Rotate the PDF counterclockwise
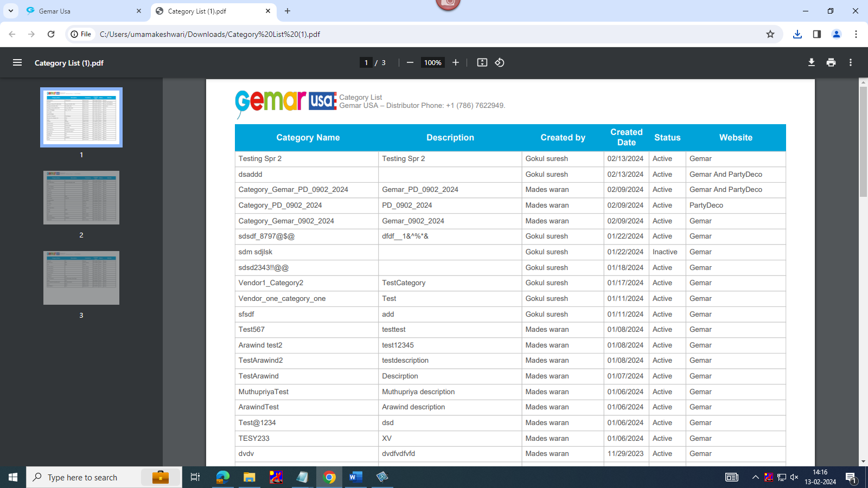Screen dimensions: 868x488 (500, 62)
